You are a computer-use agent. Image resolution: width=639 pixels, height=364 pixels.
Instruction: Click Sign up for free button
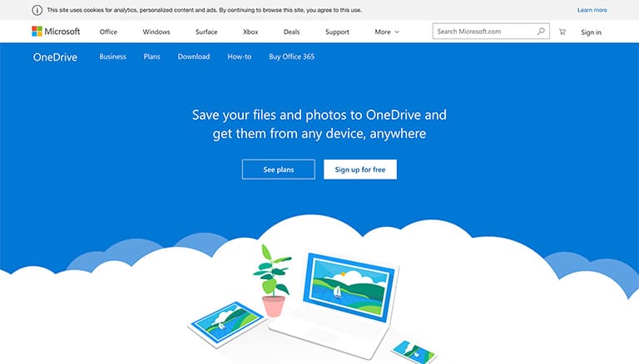point(360,170)
